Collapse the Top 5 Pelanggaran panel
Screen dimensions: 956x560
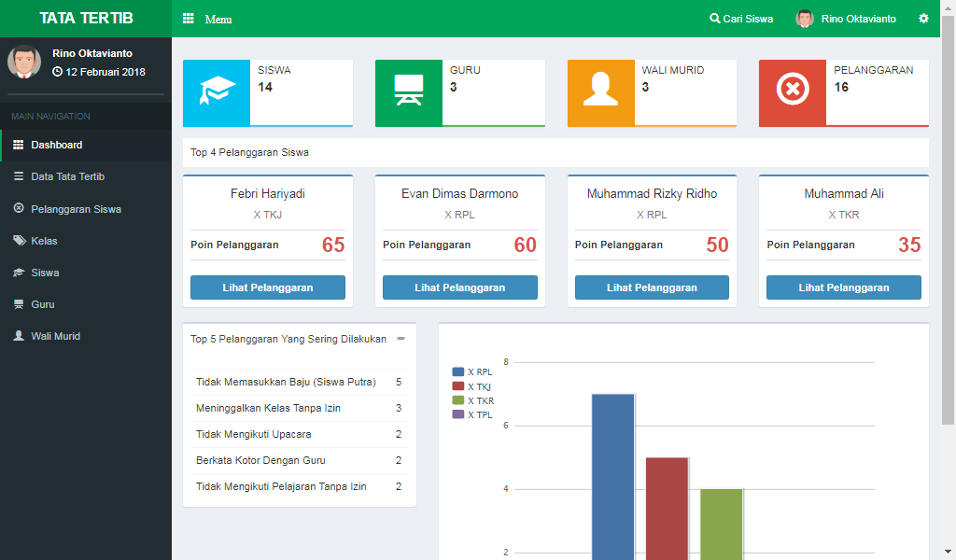401,339
